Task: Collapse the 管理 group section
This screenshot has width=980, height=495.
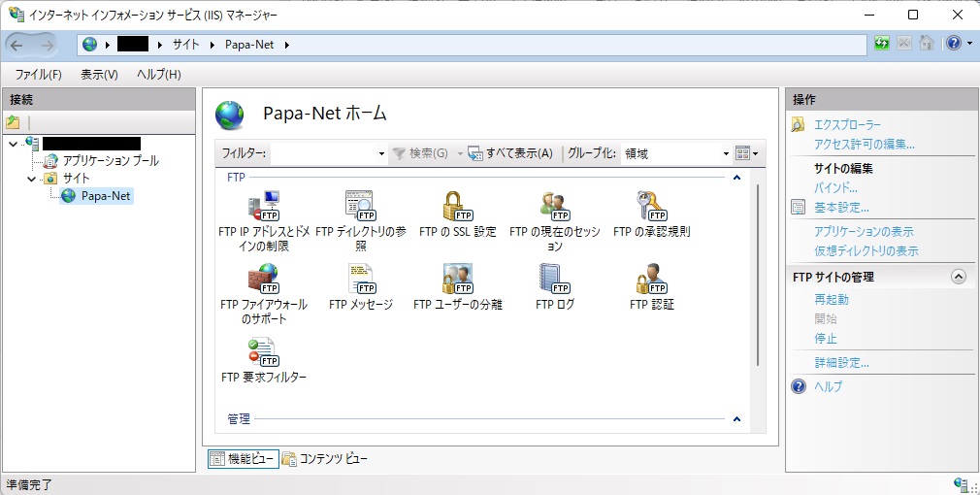Action: (736, 419)
